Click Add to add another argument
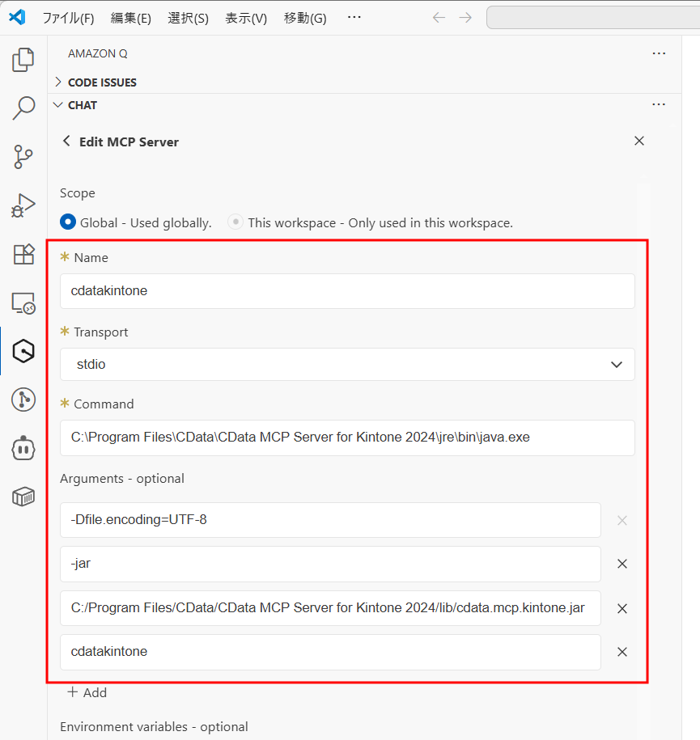The image size is (700, 740). pyautogui.click(x=87, y=692)
